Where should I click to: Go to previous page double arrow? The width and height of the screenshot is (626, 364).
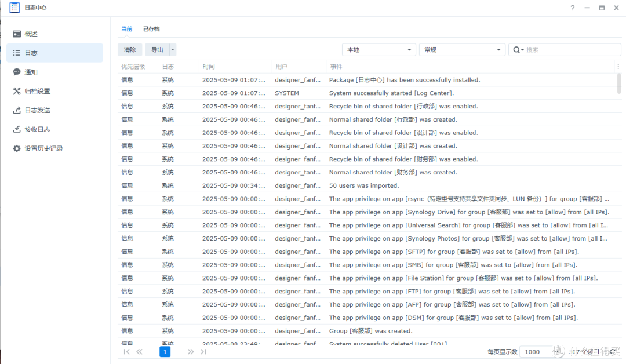click(139, 352)
